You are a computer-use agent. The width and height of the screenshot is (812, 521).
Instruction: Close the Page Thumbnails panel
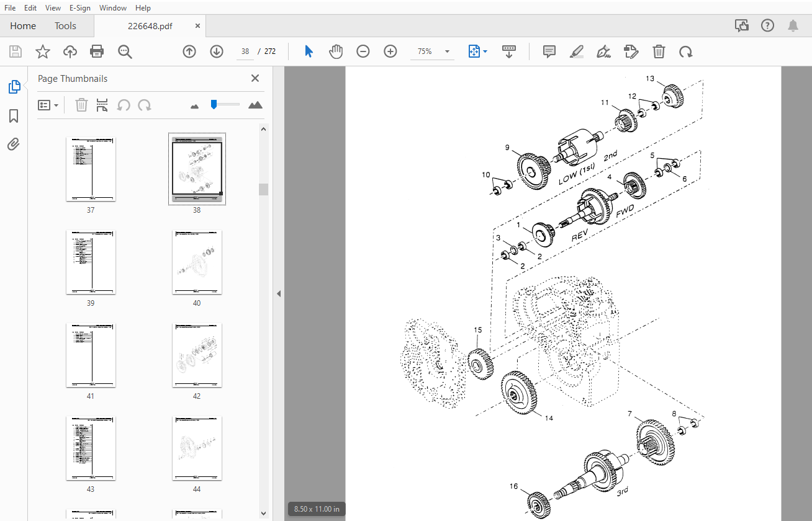pos(255,78)
